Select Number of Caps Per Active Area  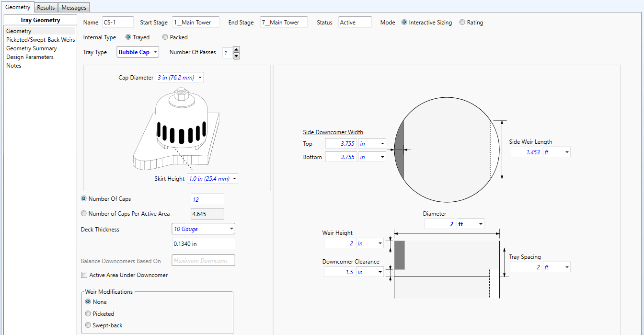pos(84,214)
